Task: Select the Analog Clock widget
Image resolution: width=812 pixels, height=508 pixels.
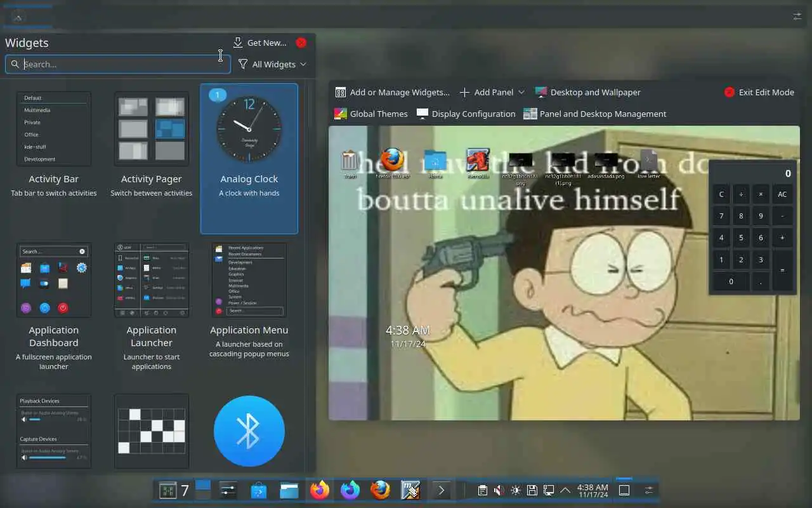Action: point(249,159)
